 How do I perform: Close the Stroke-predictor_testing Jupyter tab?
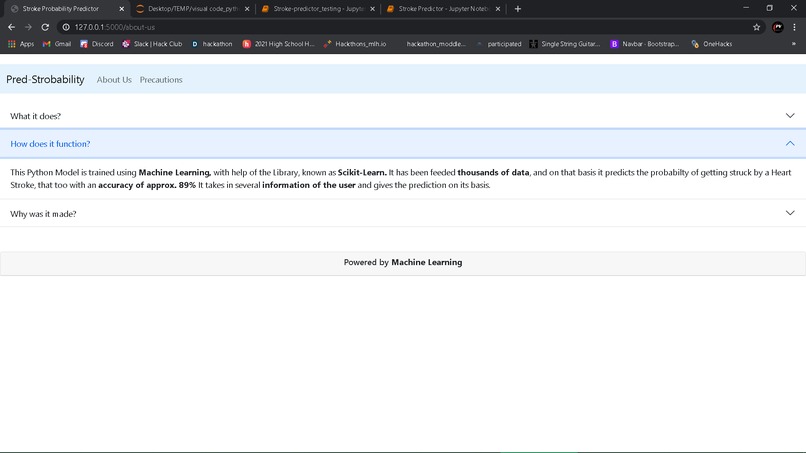pos(373,9)
